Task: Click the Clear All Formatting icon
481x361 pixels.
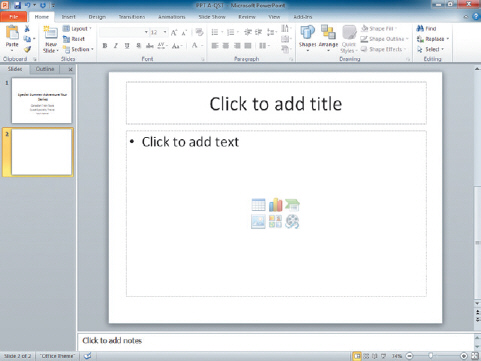Action: (199, 32)
